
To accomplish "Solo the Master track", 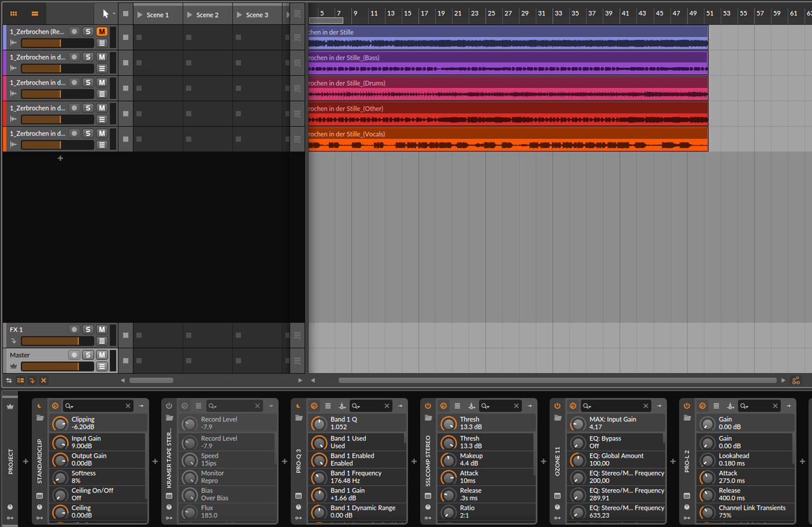I will pos(88,355).
